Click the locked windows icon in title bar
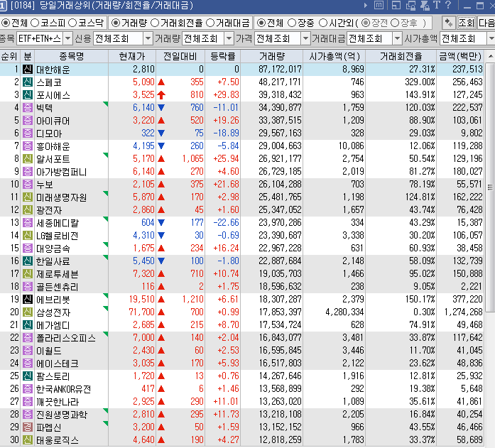Viewport: 495px width, 448px height. coord(410,6)
